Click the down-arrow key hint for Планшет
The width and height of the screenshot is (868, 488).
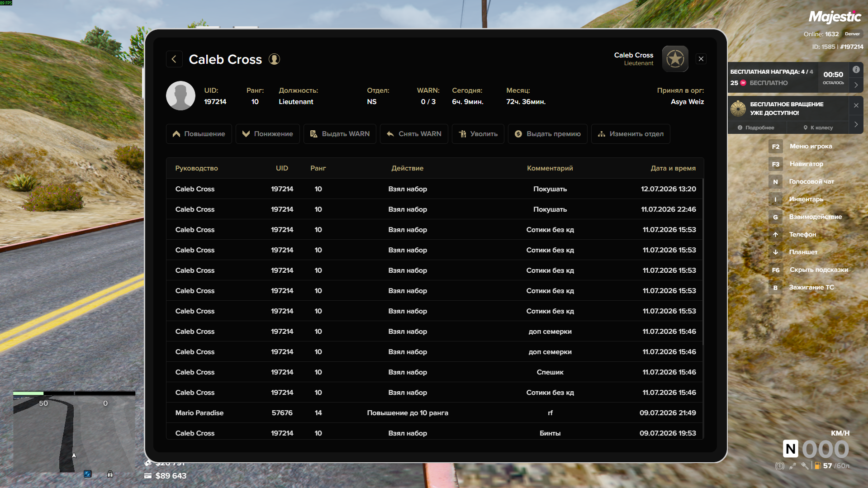776,252
